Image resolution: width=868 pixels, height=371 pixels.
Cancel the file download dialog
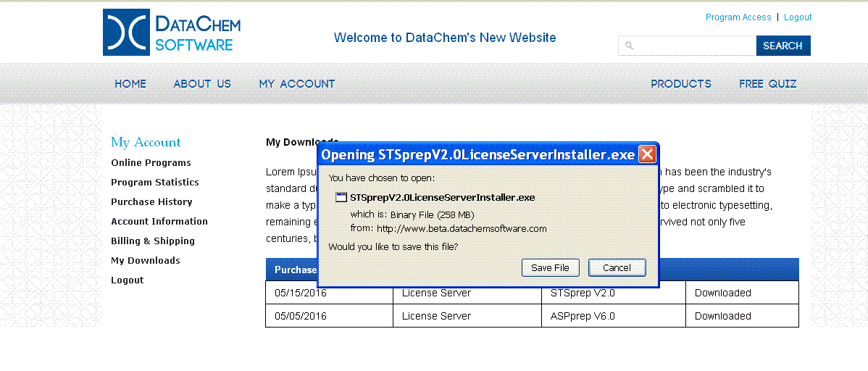[617, 268]
